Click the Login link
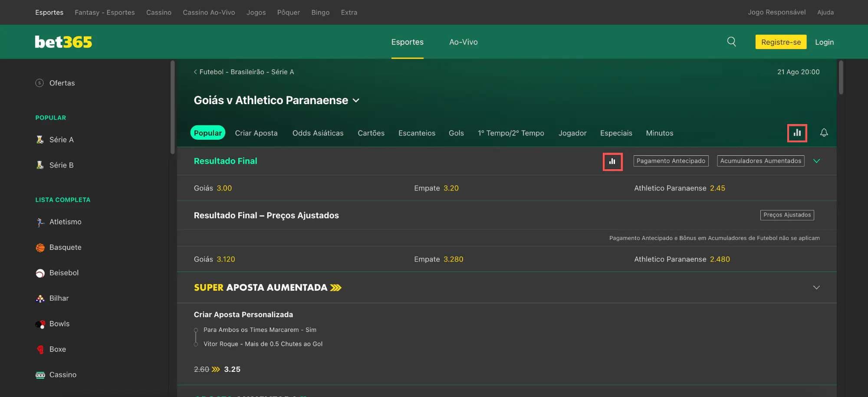This screenshot has width=868, height=397. coord(824,42)
